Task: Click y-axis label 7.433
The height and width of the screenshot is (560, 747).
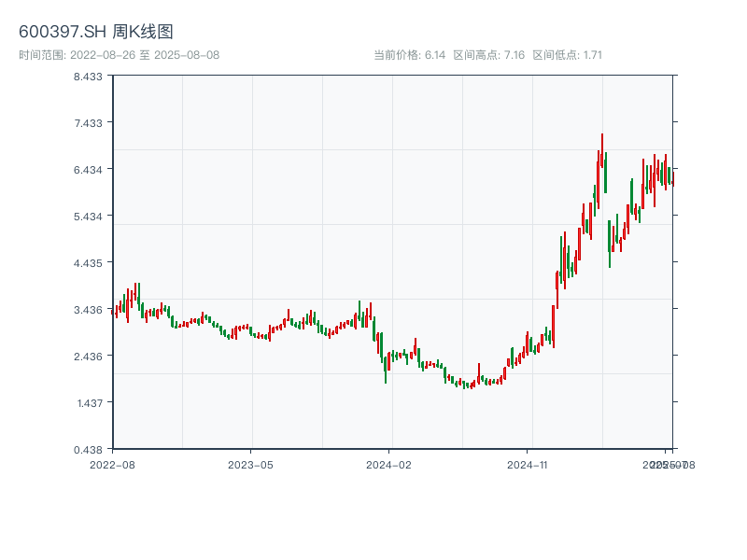Action: tap(88, 123)
